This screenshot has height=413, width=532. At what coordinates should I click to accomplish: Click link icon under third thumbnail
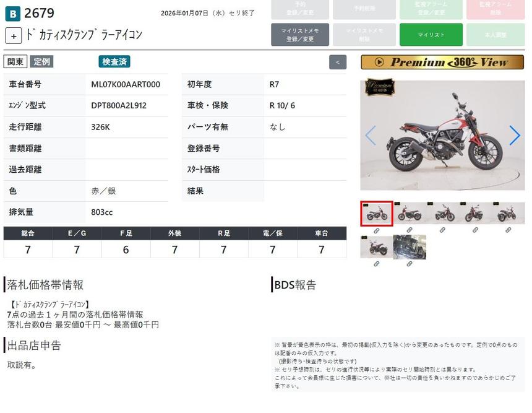442,230
